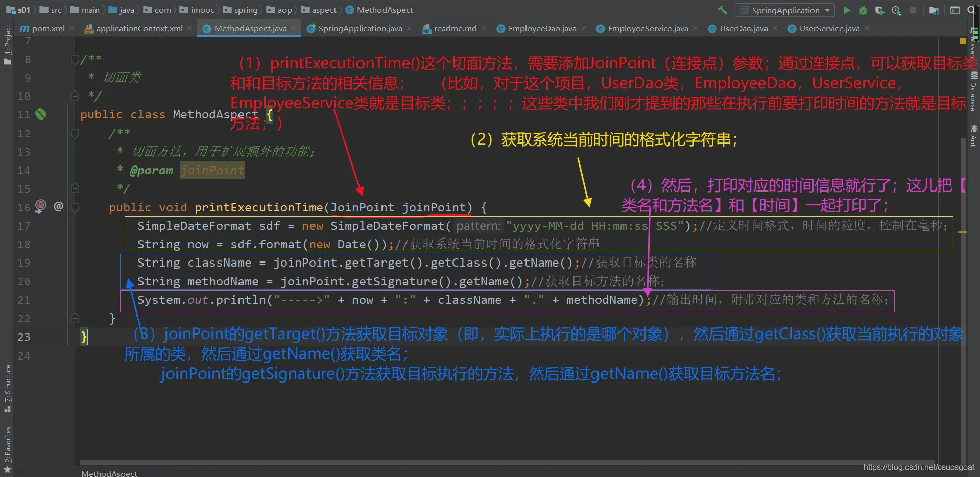Image resolution: width=980 pixels, height=477 pixels.
Task: Open the EmployeeService.java editor tab
Action: (648, 29)
